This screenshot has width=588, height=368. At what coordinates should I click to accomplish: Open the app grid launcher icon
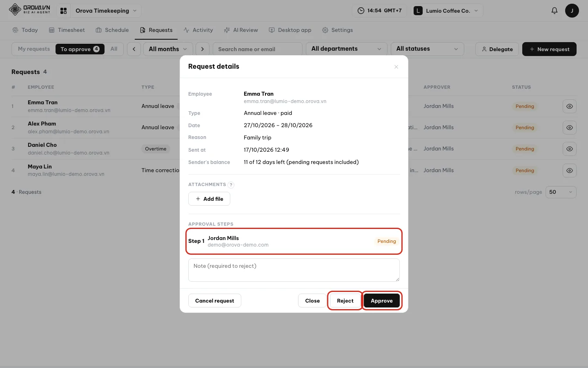[63, 11]
